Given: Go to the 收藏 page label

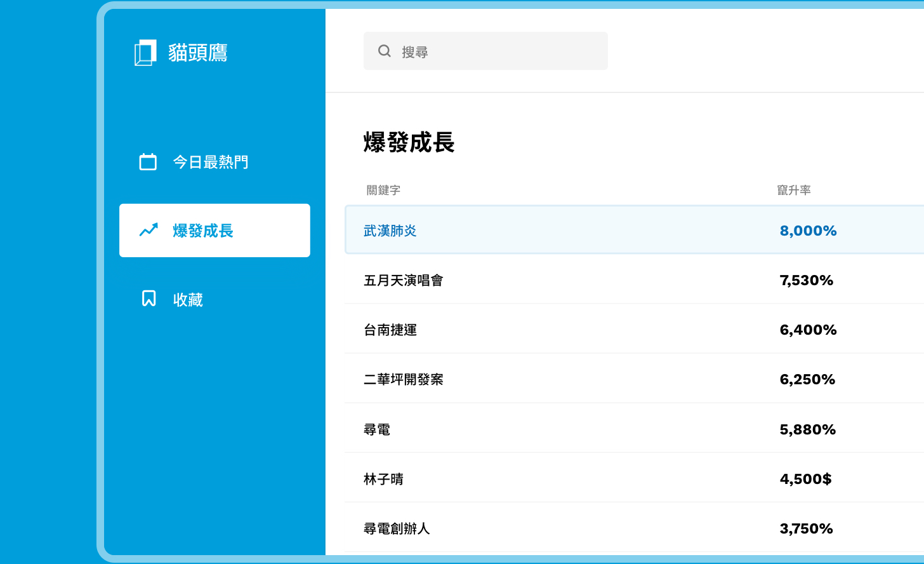Looking at the screenshot, I should pyautogui.click(x=188, y=300).
